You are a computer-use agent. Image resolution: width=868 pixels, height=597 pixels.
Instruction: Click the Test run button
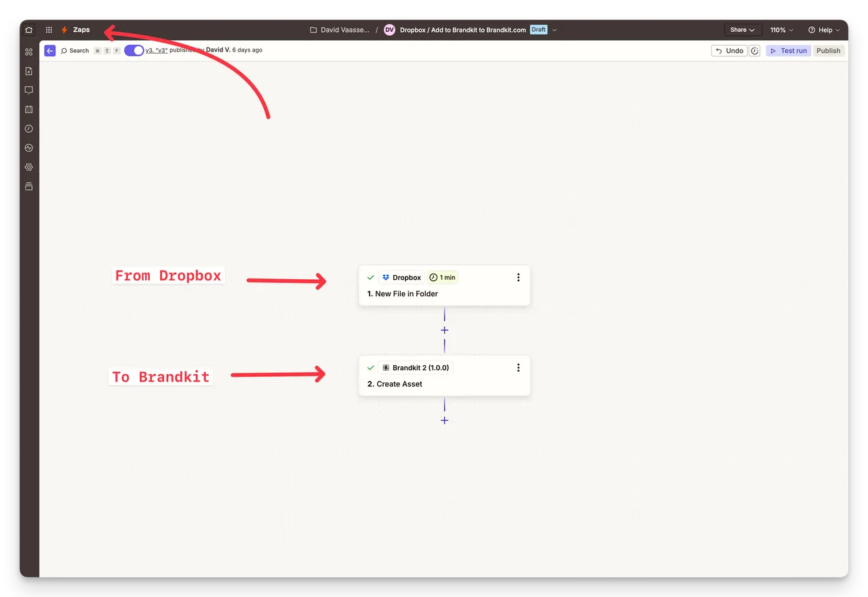[788, 51]
